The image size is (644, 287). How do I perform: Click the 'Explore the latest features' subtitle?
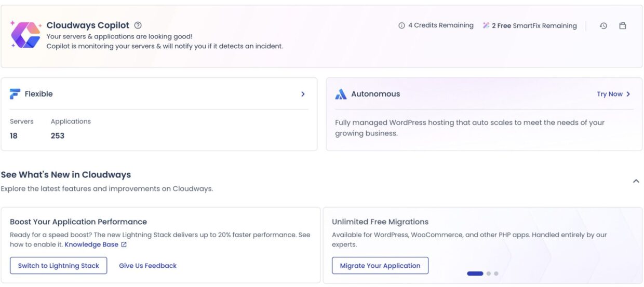pyautogui.click(x=107, y=189)
